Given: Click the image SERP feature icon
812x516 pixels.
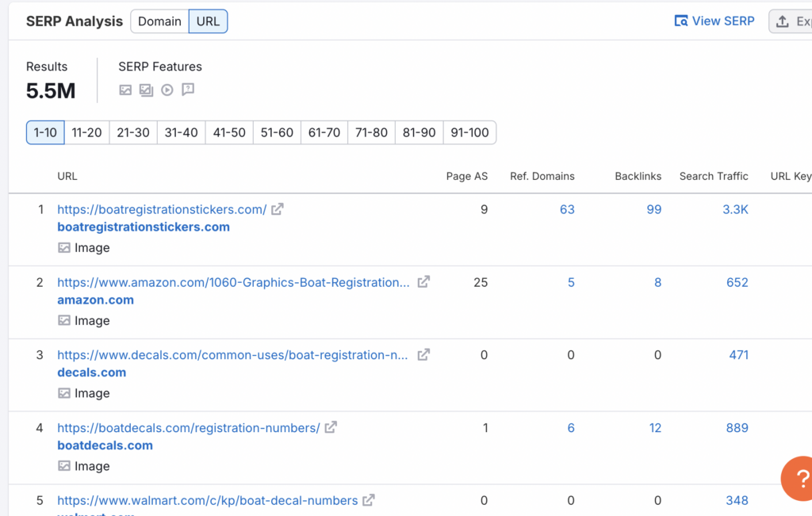Looking at the screenshot, I should click(125, 90).
